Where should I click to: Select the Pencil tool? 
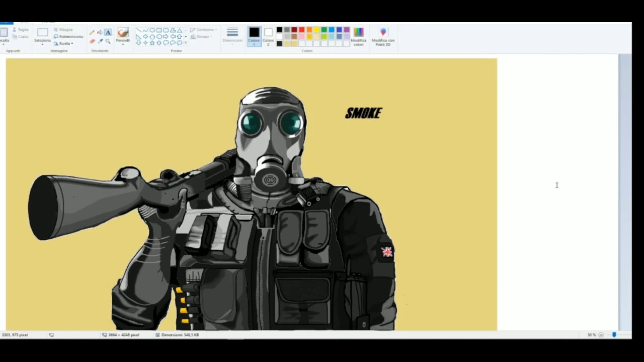coord(92,33)
